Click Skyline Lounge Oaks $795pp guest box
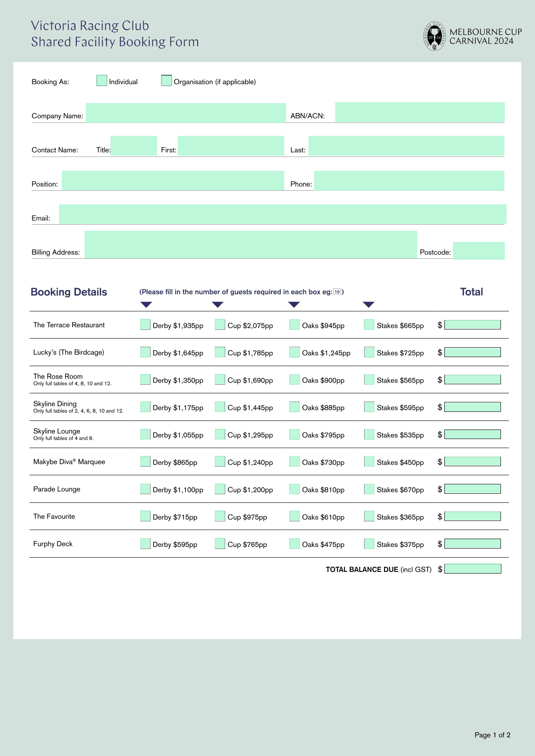The image size is (535, 756). pos(295,434)
